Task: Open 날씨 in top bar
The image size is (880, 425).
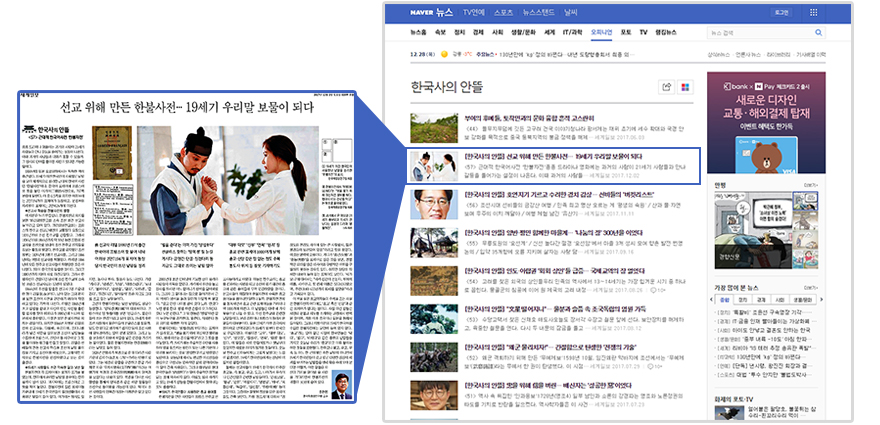Action: click(x=571, y=12)
